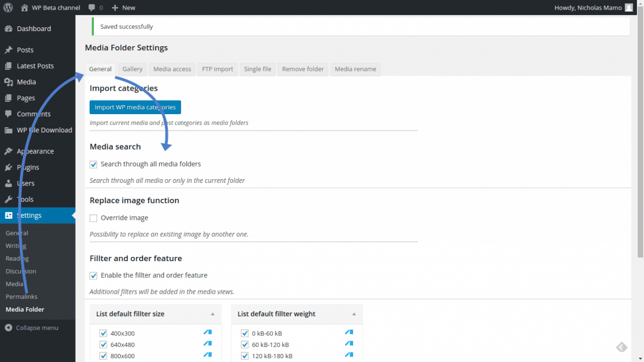Open the New content menu in admin bar
644x362 pixels.
coord(123,8)
